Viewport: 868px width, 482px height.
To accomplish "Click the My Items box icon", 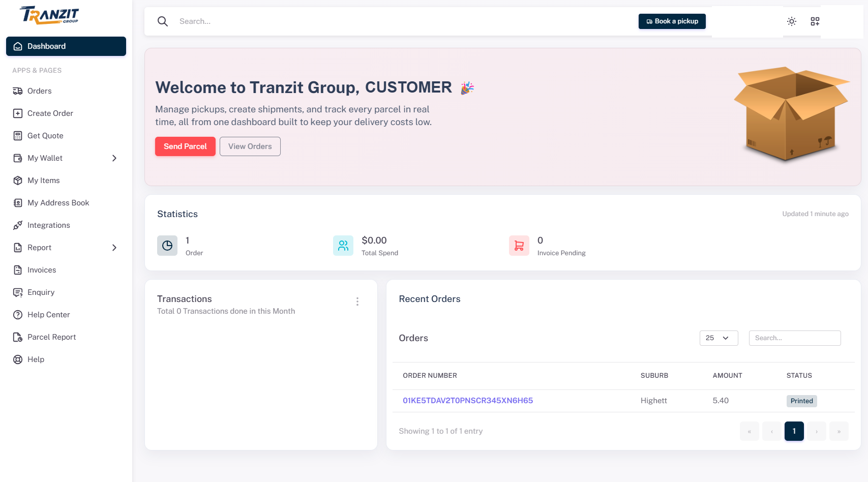I will point(18,180).
